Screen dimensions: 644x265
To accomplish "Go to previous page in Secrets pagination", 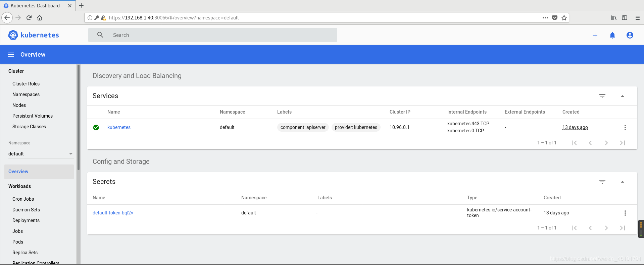I will click(x=590, y=228).
